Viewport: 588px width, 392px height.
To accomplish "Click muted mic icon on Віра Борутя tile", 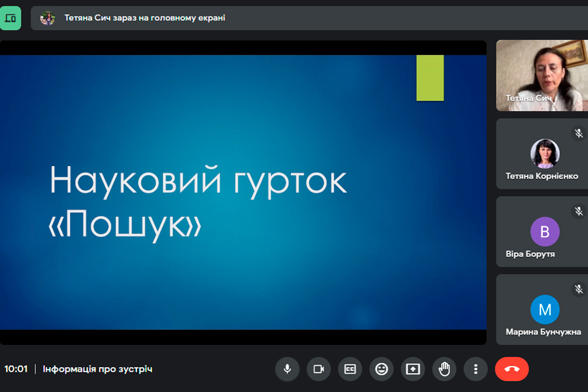I will coord(579,211).
